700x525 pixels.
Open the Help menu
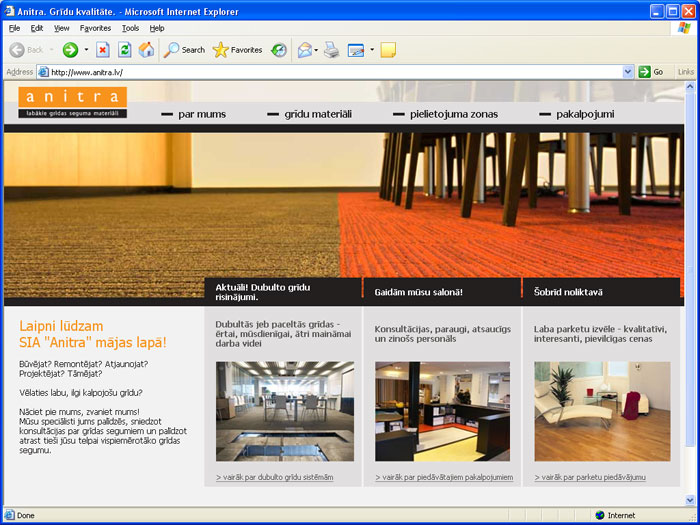tap(157, 28)
